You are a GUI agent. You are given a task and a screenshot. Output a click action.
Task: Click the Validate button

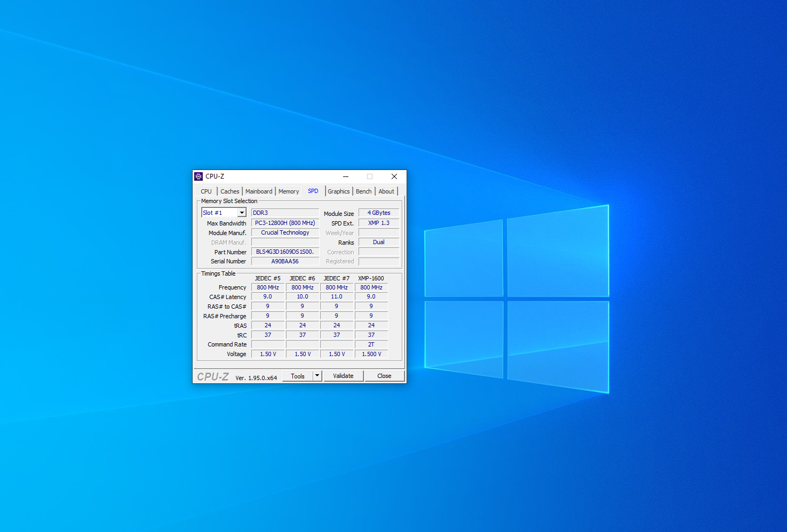(344, 376)
